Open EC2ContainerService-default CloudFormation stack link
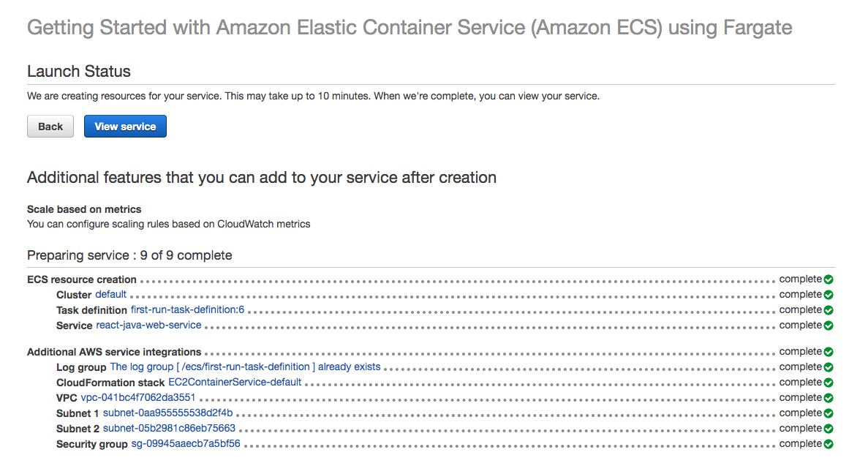This screenshot has height=466, width=868. click(235, 382)
